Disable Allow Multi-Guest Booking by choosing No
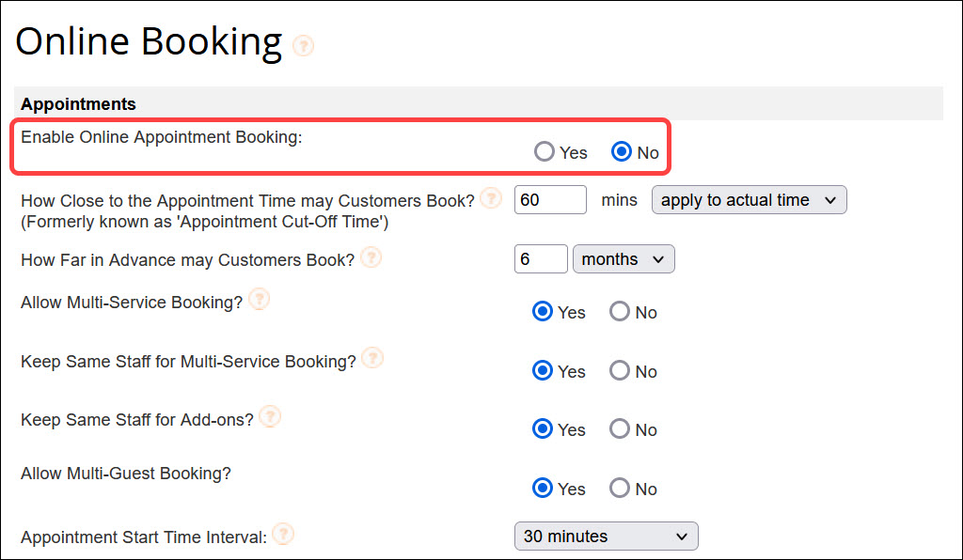 (619, 488)
